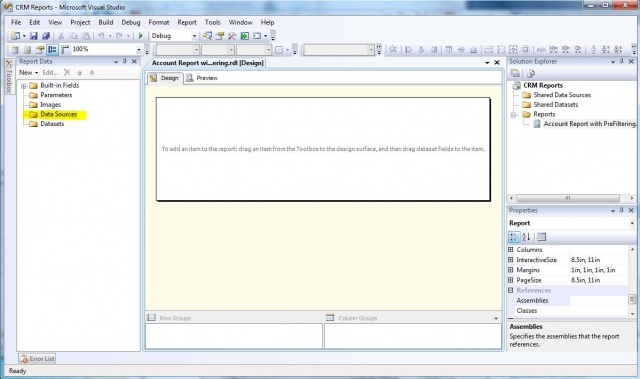Click the Make Same Size layout icon

(x=513, y=49)
